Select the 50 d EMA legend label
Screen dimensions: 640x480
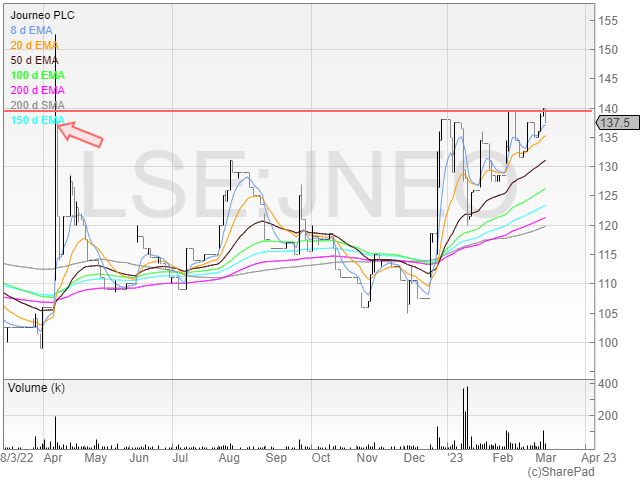coord(34,60)
